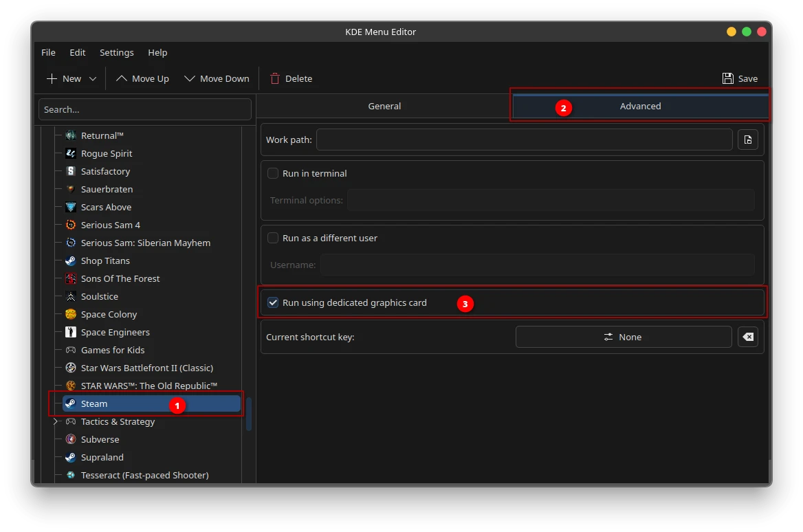Click the Move Up button
This screenshot has height=532, width=803.
pyautogui.click(x=142, y=79)
